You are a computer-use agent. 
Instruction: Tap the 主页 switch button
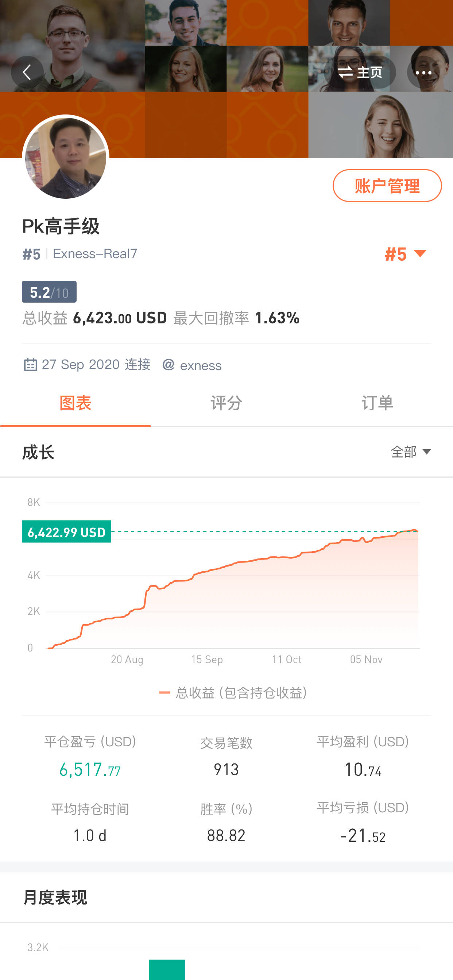coord(360,72)
